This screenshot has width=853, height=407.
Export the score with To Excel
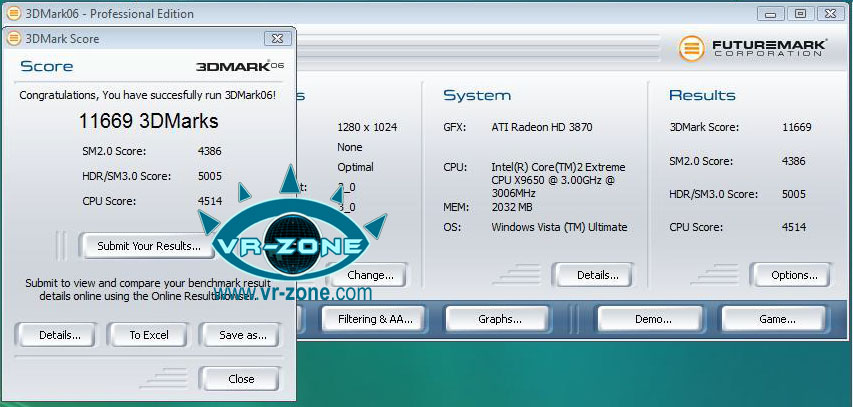[x=149, y=335]
